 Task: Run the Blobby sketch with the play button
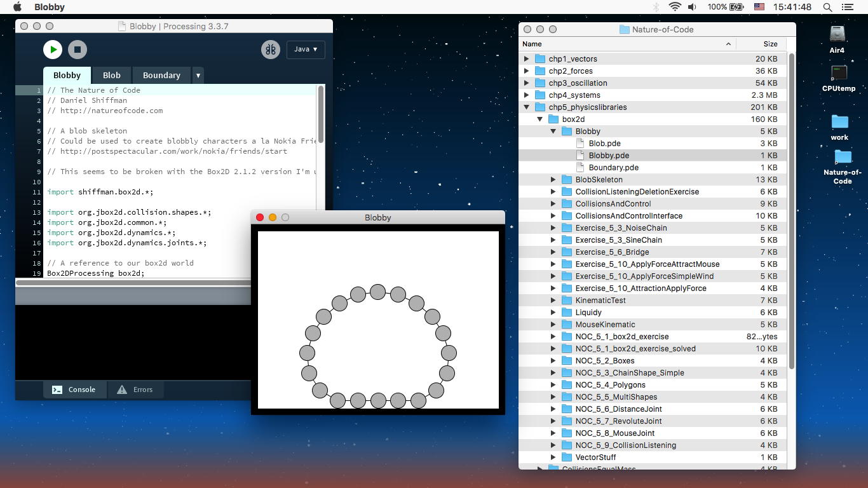(53, 50)
